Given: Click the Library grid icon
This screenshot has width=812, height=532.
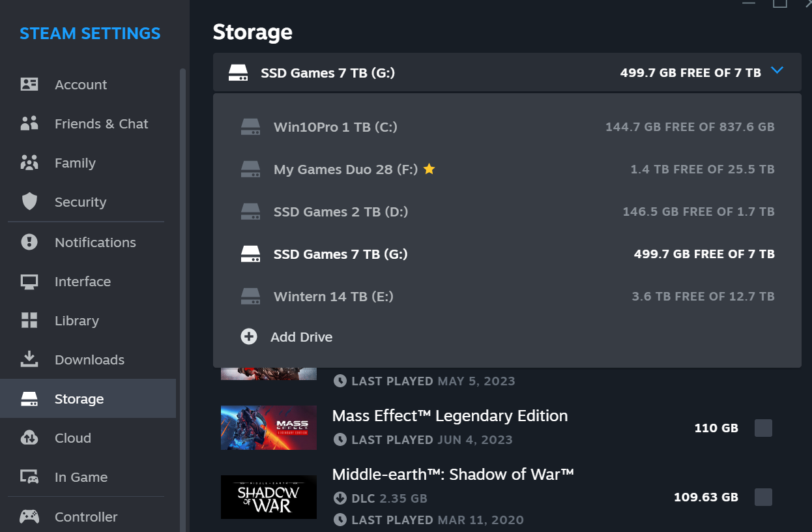Looking at the screenshot, I should (29, 320).
